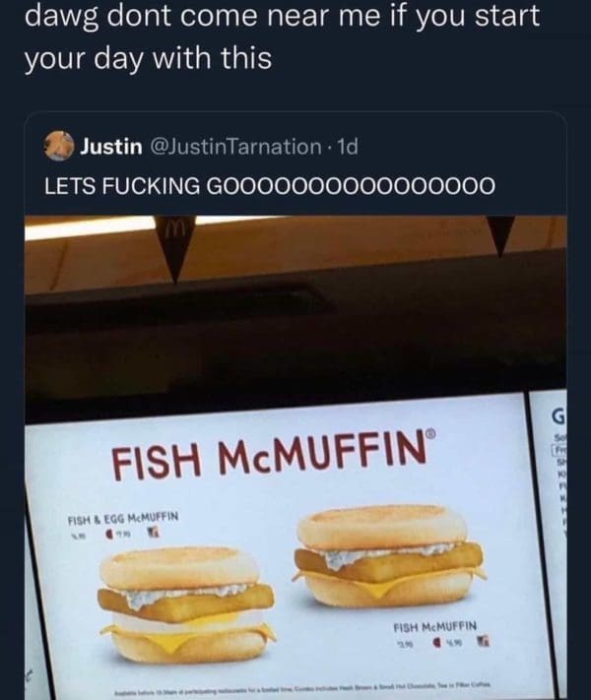Select the small Fish McMuffin label at lower right
Viewport: 591px width, 700px height.
434,625
